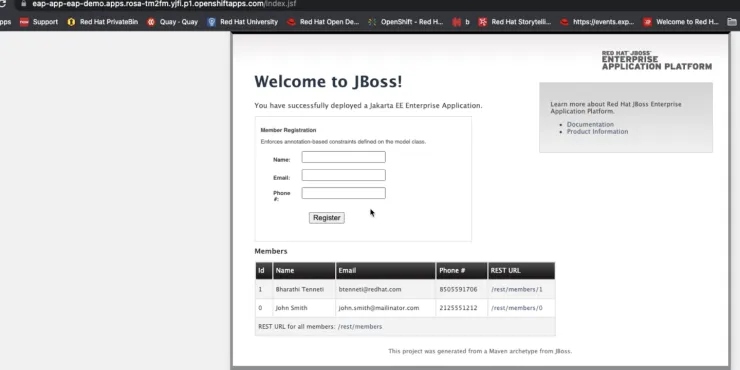Open the Welcome to Red H... bookmark
Viewport: 740px width, 370px height.
tap(681, 22)
